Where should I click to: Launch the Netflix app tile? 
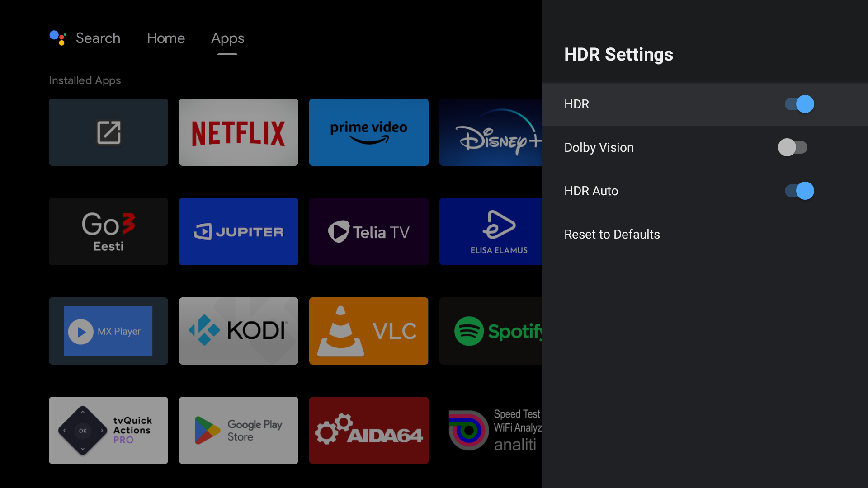tap(238, 132)
